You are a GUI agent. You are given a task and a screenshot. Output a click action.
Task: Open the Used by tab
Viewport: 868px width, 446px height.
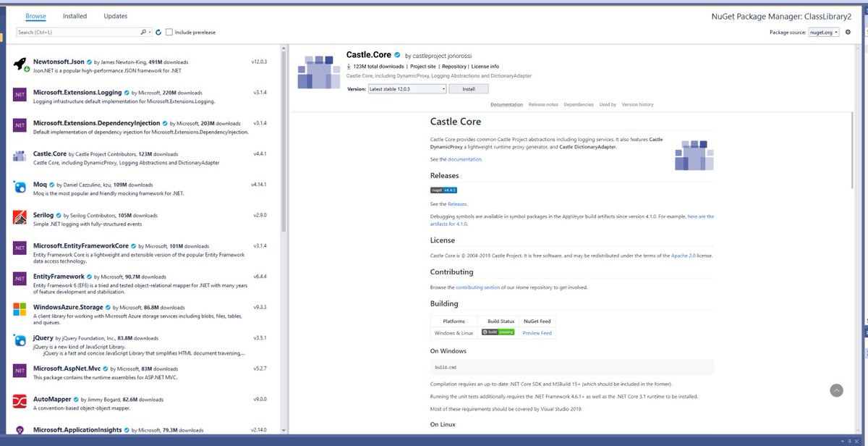[x=608, y=104]
